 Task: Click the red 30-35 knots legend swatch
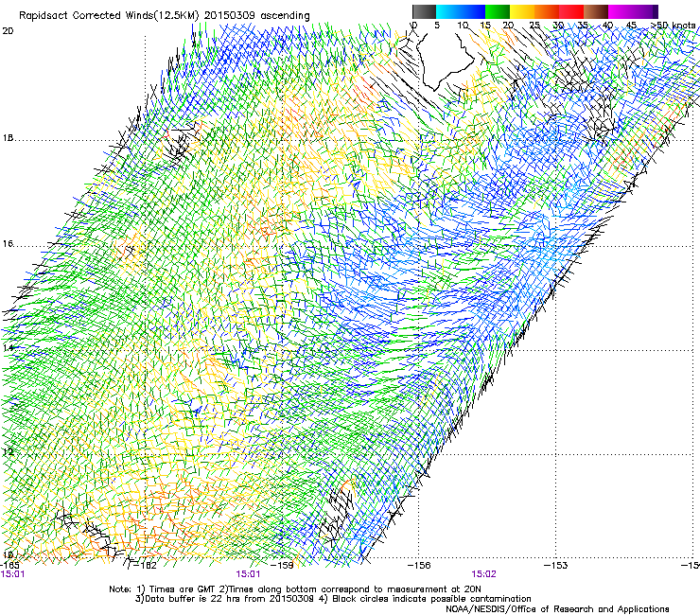pos(571,11)
